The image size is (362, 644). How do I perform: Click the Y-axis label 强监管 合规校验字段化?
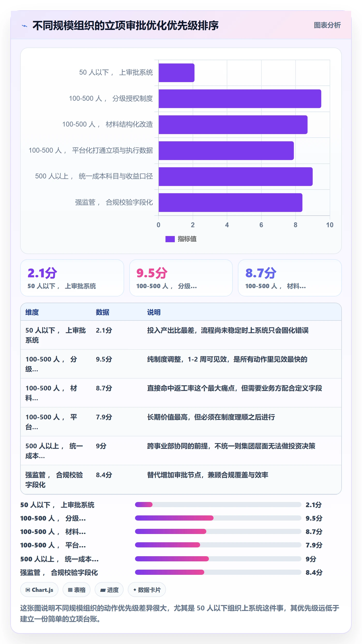click(114, 202)
